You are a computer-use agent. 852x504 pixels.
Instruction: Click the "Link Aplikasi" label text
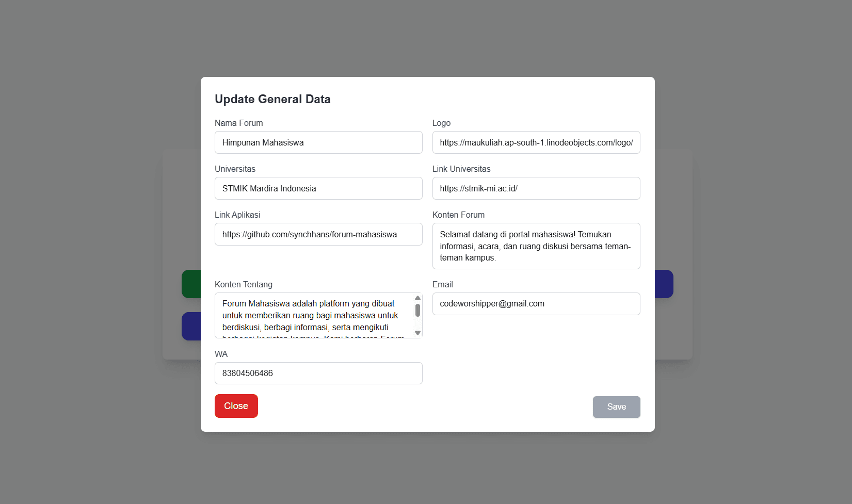237,215
